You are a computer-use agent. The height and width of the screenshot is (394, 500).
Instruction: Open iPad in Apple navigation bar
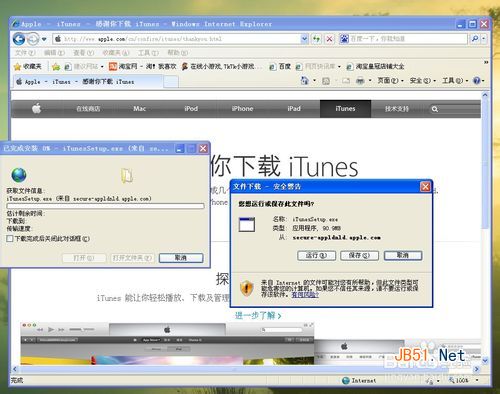pyautogui.click(x=294, y=109)
